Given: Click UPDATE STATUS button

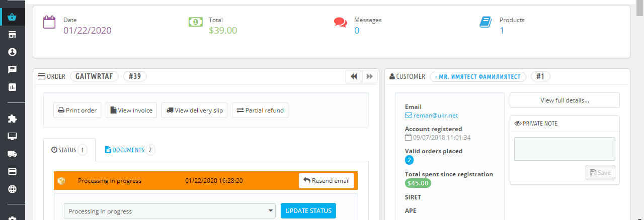Looking at the screenshot, I should (x=308, y=211).
